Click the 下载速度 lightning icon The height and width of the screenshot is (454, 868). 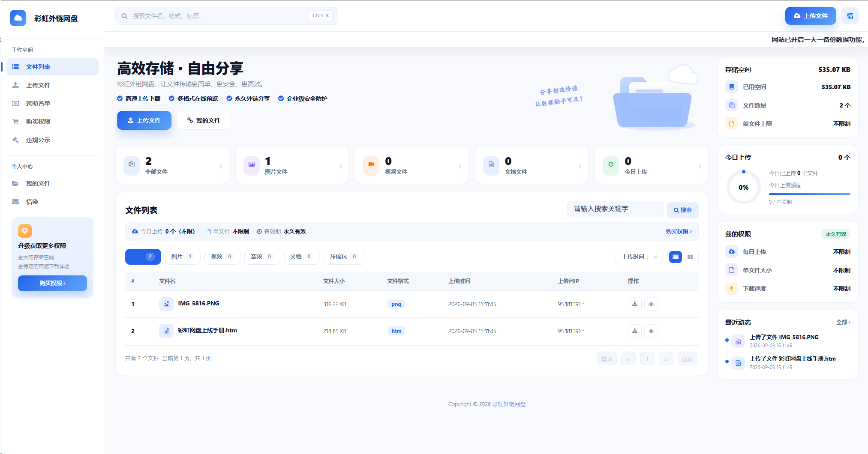pyautogui.click(x=732, y=289)
